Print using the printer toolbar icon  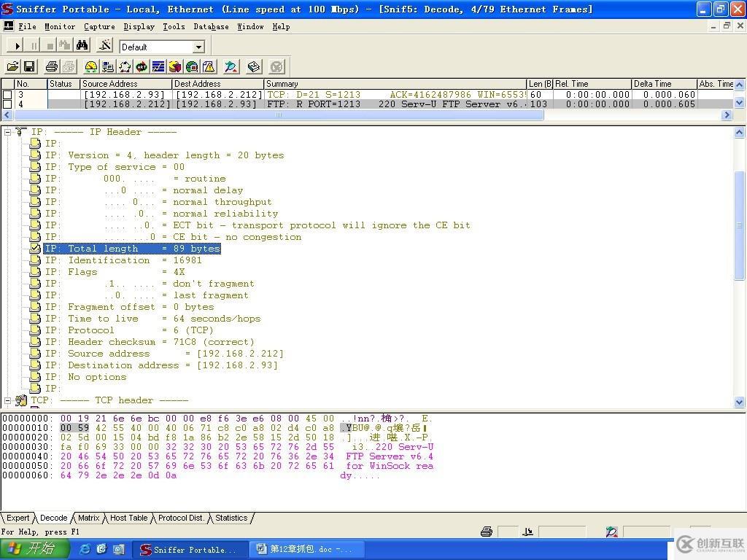pos(52,66)
